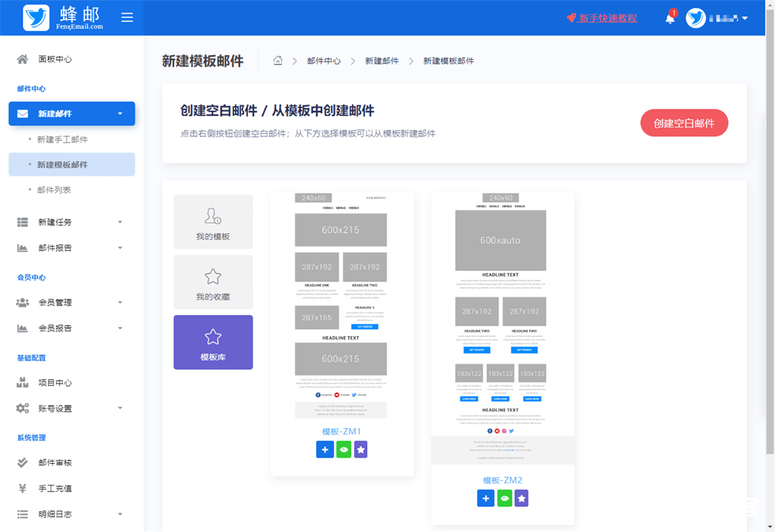The width and height of the screenshot is (775, 532).
Task: Expand the 会员管理 sidebar menu
Action: click(71, 303)
